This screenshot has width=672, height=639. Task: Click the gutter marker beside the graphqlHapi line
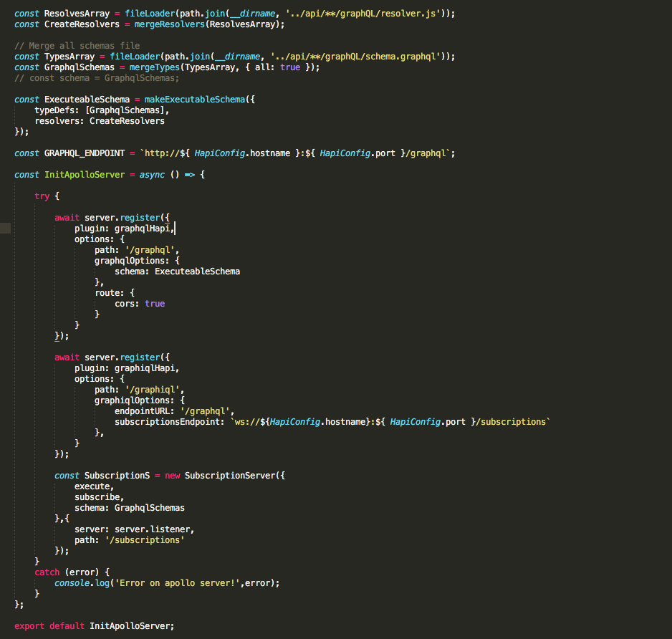pos(4,228)
